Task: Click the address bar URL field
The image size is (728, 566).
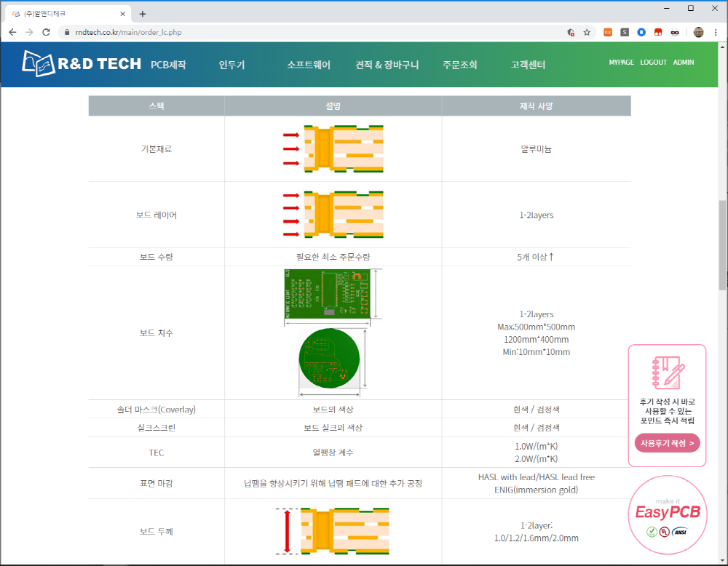Action: 316,32
